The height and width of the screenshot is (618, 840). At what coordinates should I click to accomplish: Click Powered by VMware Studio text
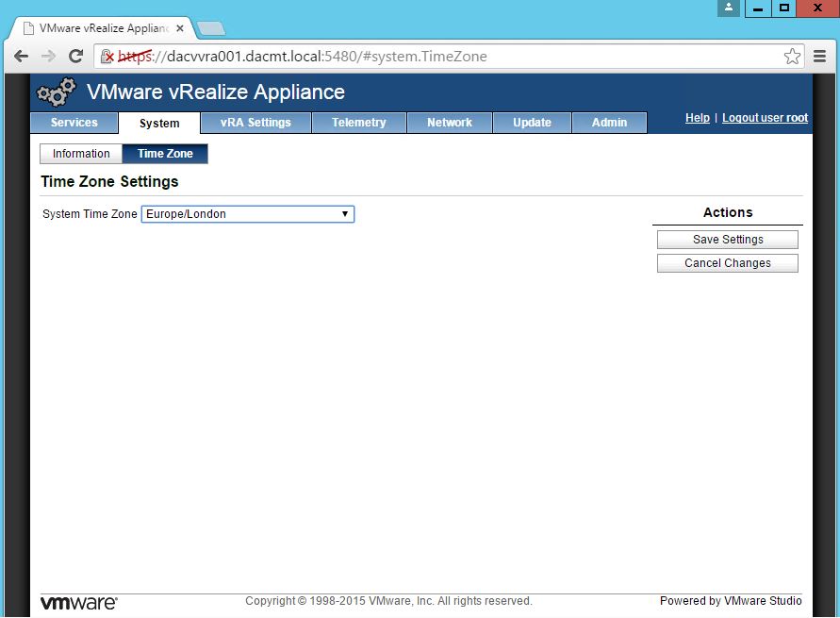(x=731, y=601)
